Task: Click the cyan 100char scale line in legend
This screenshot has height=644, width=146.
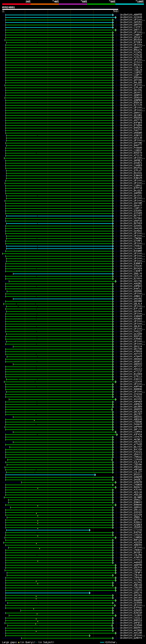Action: 102,642
